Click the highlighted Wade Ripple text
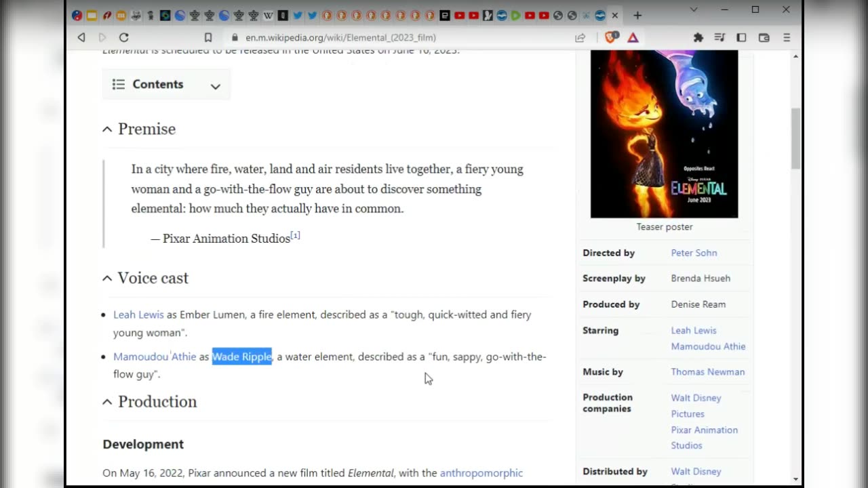 tap(242, 357)
